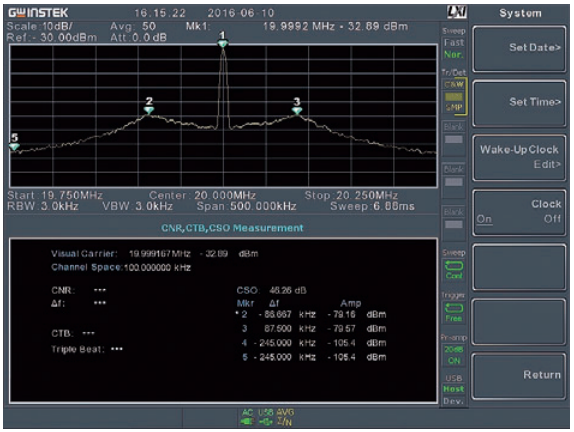This screenshot has height=432, width=574.
Task: Select marker 3 on the trace
Action: [x=297, y=106]
